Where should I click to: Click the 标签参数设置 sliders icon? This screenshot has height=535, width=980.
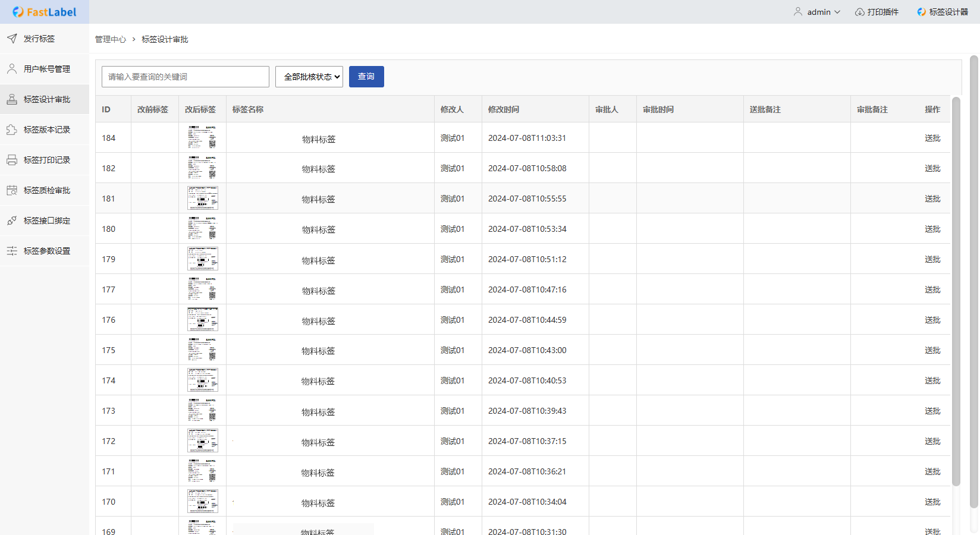(12, 251)
